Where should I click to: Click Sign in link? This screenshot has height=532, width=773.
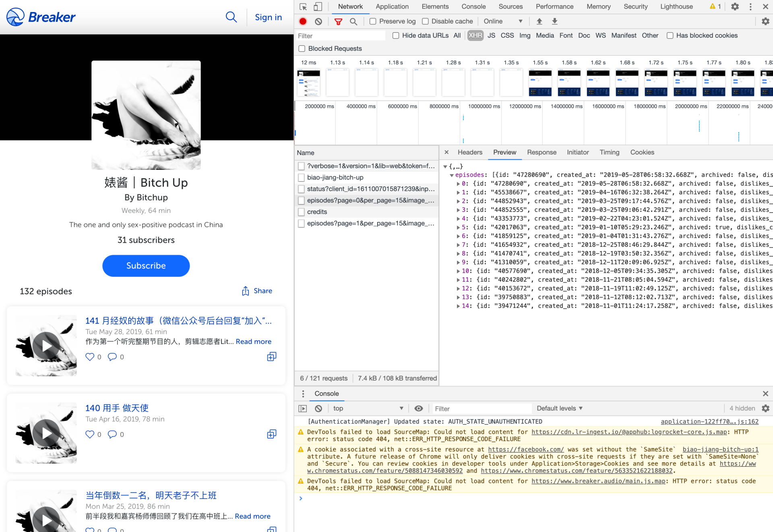pos(268,17)
